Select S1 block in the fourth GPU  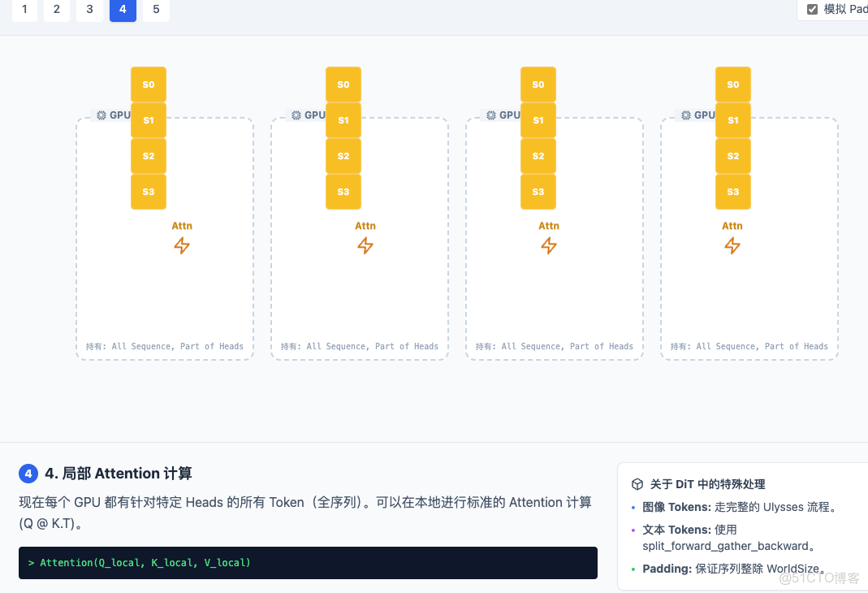coord(733,120)
